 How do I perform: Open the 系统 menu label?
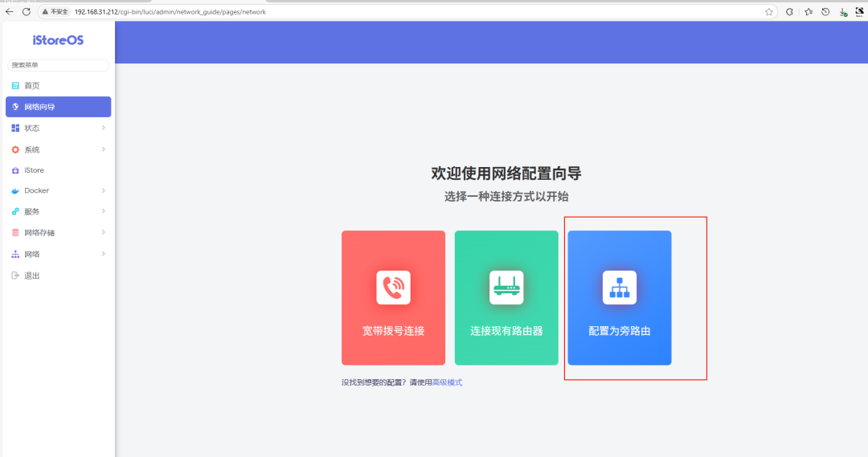[x=32, y=150]
